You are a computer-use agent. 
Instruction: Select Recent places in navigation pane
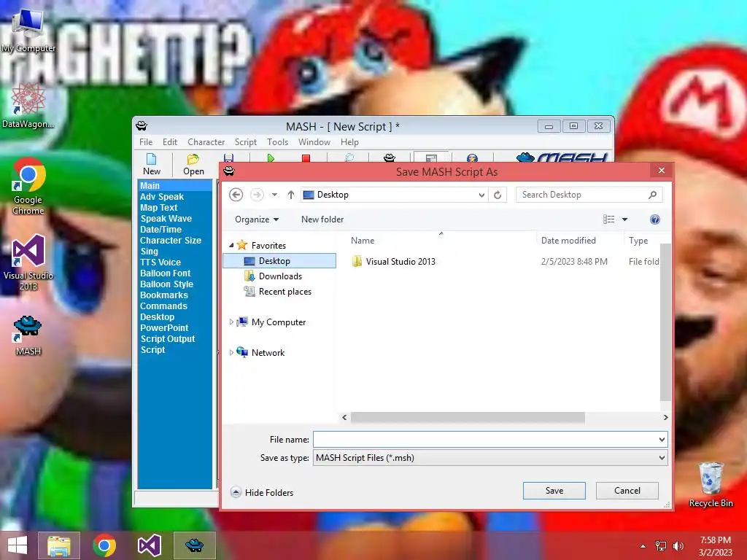285,292
